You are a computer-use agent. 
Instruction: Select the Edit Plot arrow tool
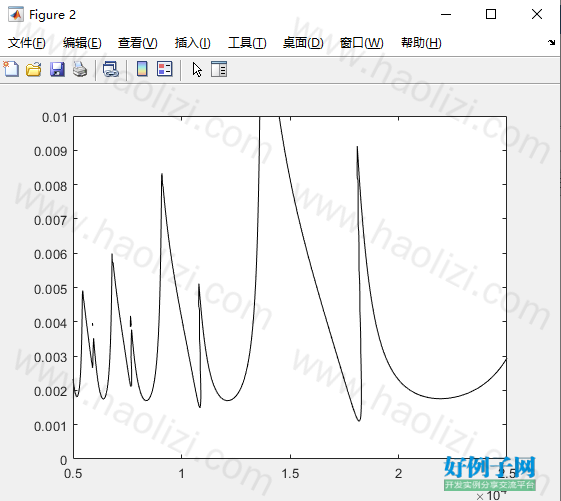coord(197,69)
